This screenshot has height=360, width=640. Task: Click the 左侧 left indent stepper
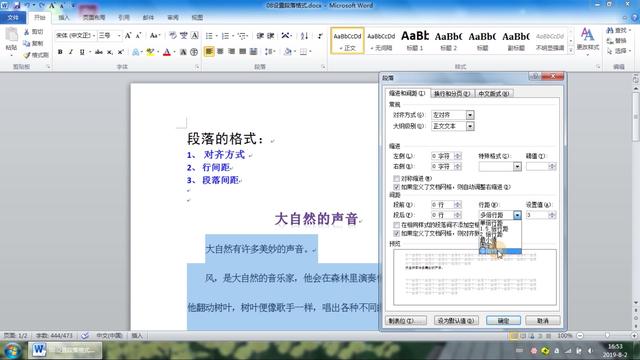(x=458, y=156)
